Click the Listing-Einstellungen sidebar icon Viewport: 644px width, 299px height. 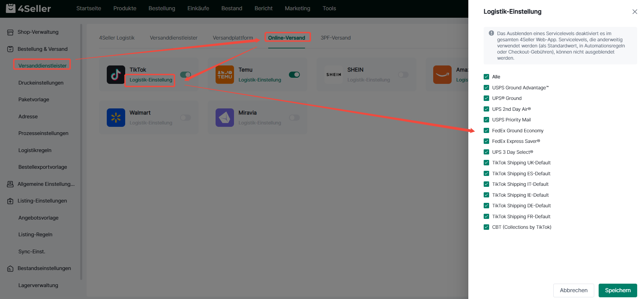[x=10, y=201]
